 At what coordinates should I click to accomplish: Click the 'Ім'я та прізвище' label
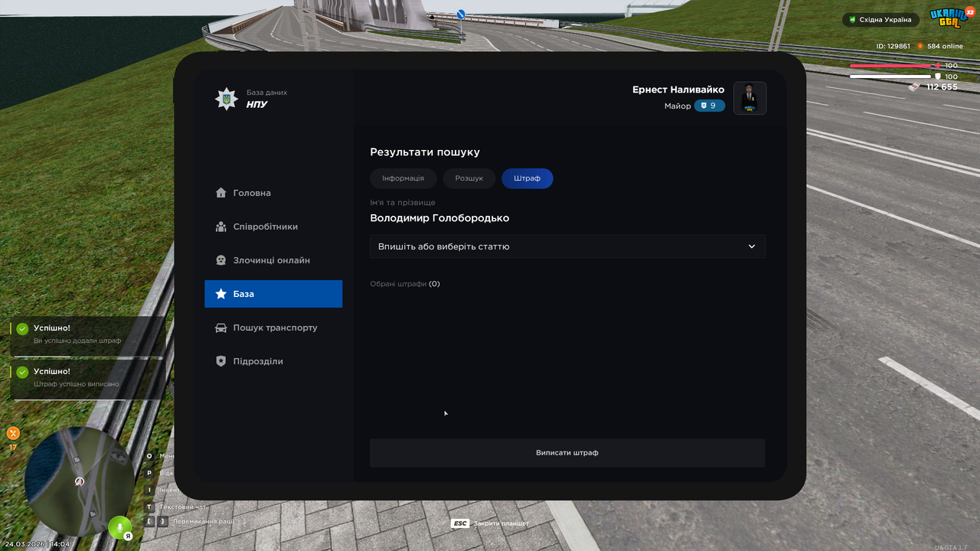[403, 203]
